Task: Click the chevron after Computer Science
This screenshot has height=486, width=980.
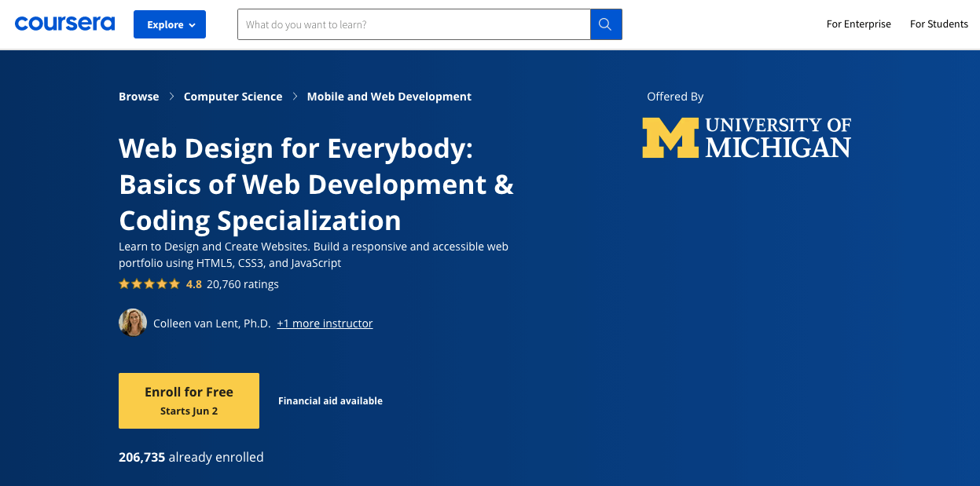Action: (295, 97)
